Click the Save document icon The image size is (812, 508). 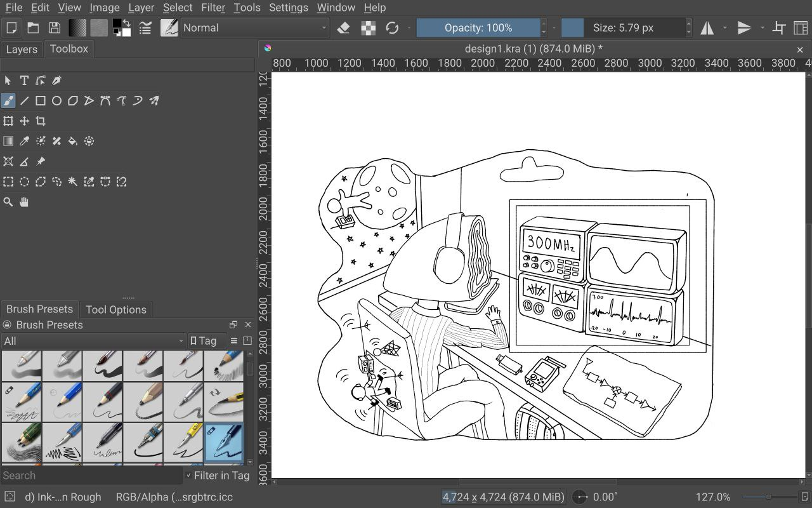pos(55,28)
